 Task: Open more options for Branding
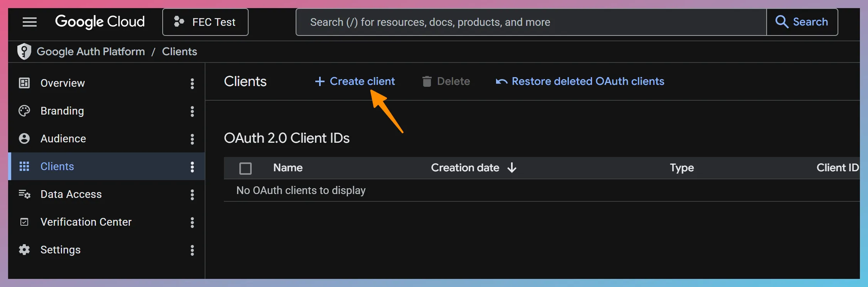pos(192,111)
